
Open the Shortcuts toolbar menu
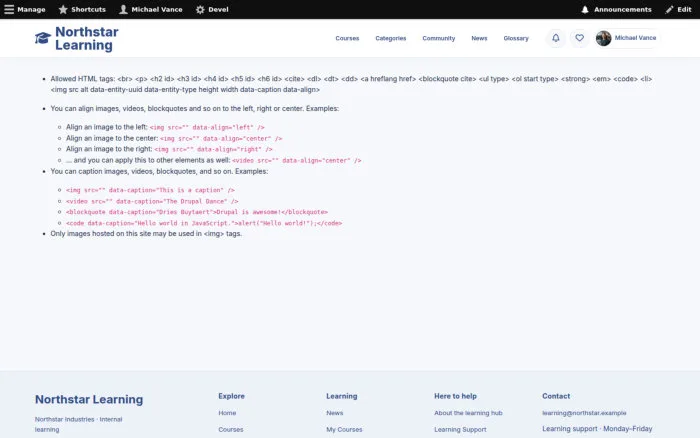pos(82,9)
